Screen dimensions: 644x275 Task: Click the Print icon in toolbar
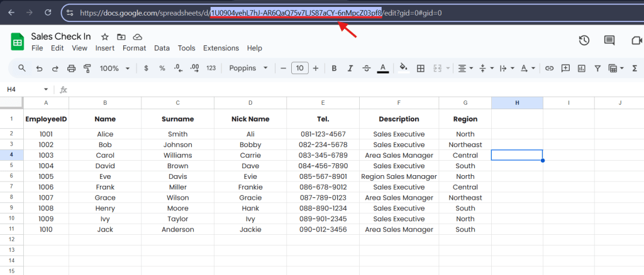coord(71,68)
